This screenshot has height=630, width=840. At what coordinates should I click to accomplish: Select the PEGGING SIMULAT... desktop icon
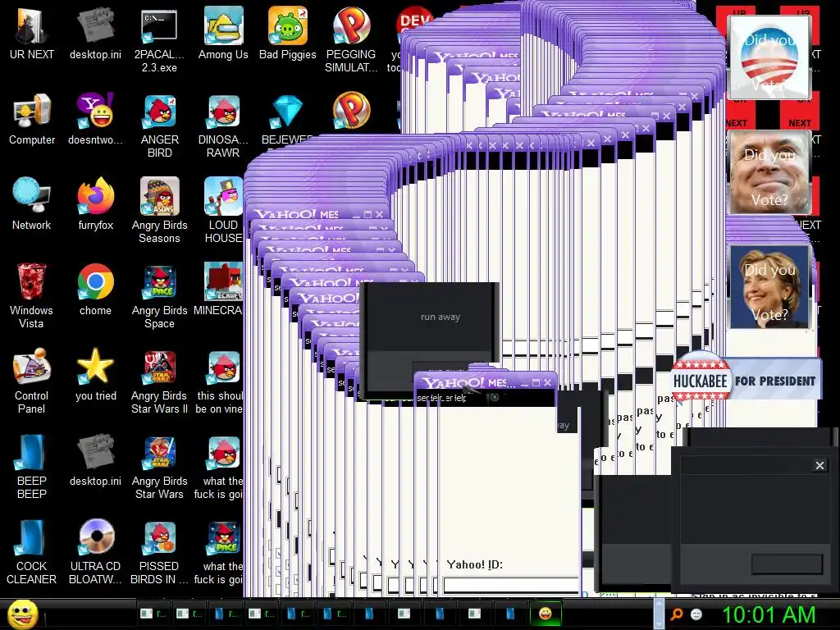coord(351,39)
